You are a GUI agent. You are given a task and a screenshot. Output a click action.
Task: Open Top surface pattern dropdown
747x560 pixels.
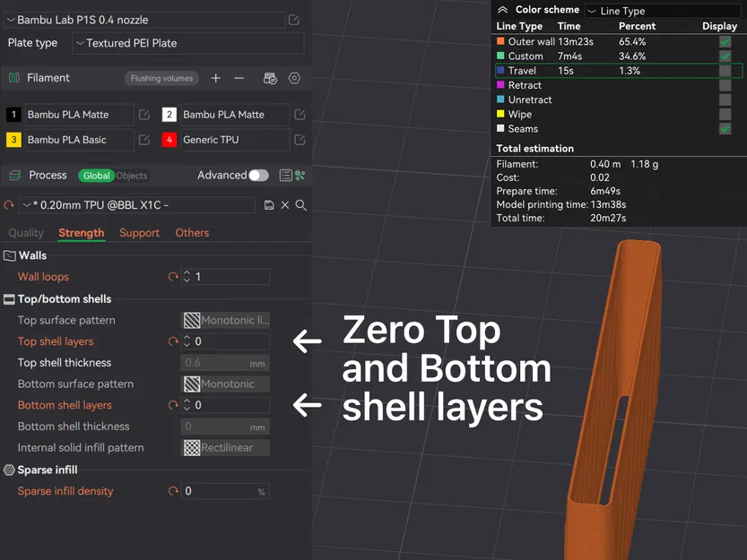pos(225,321)
